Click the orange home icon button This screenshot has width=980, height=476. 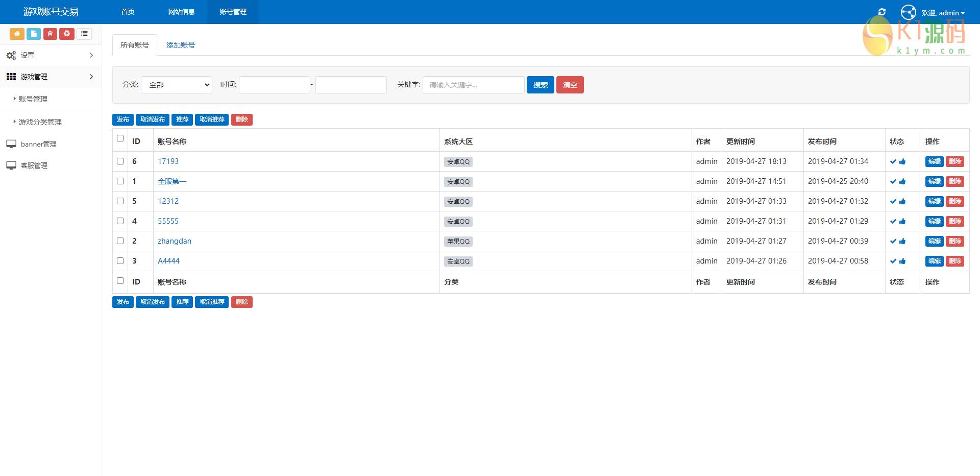(17, 34)
